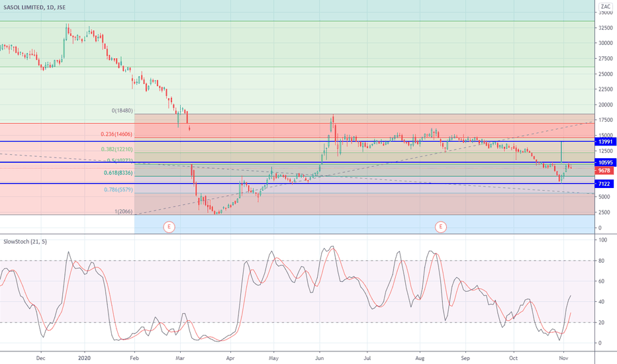Screen dimensions: 617x364
Task: Select the 0.5(10273) Fibonacci level label
Action: click(x=120, y=161)
